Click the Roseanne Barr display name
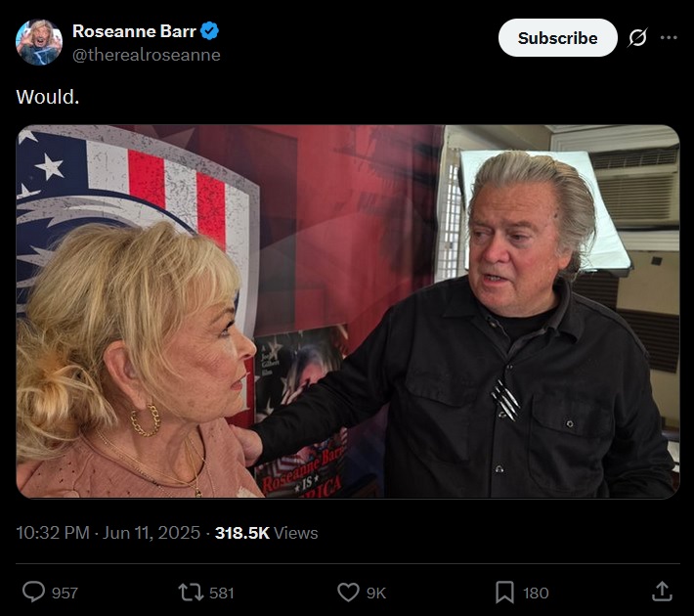694x616 pixels. tap(134, 31)
